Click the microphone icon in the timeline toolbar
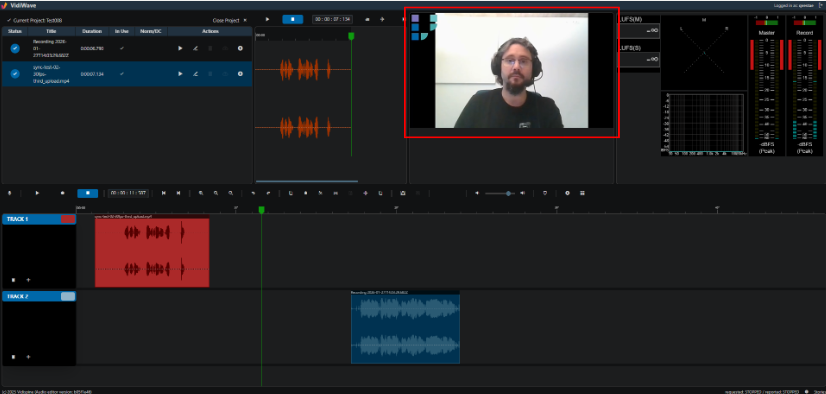This screenshot has height=394, width=826. click(x=9, y=193)
